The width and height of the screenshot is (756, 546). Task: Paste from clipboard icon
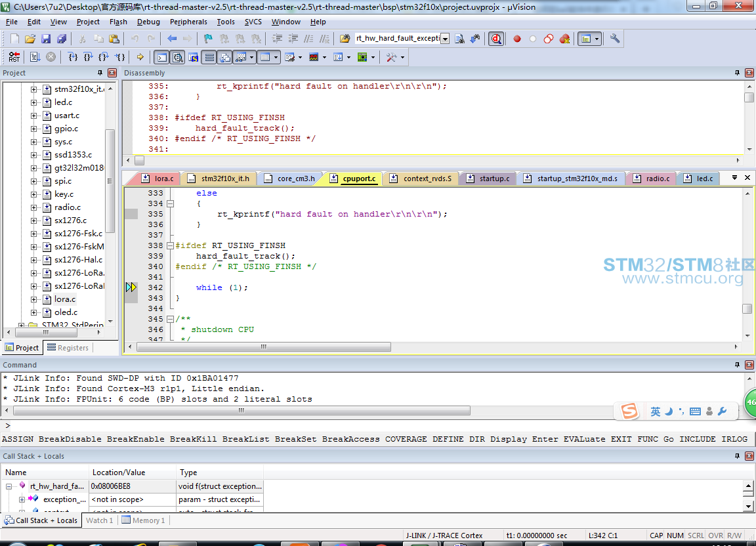point(114,39)
